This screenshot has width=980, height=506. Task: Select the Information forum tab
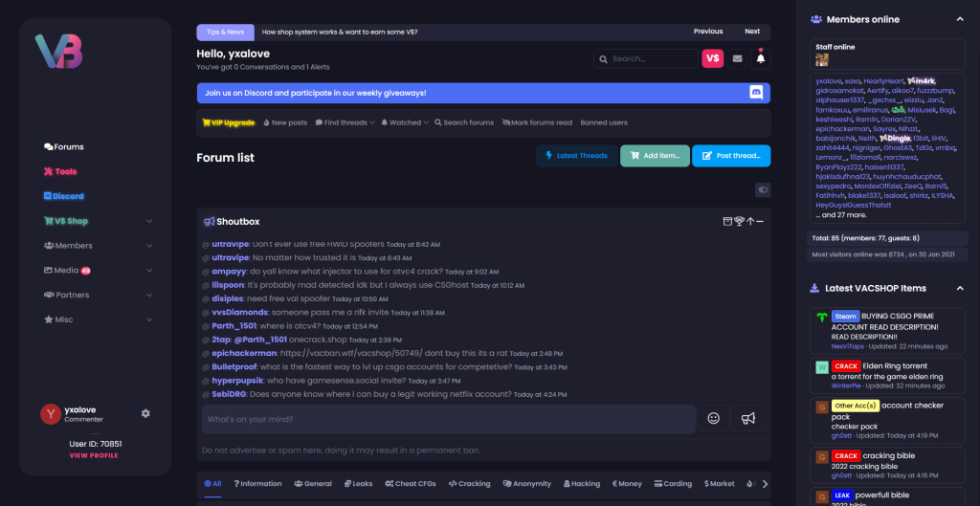pos(257,483)
